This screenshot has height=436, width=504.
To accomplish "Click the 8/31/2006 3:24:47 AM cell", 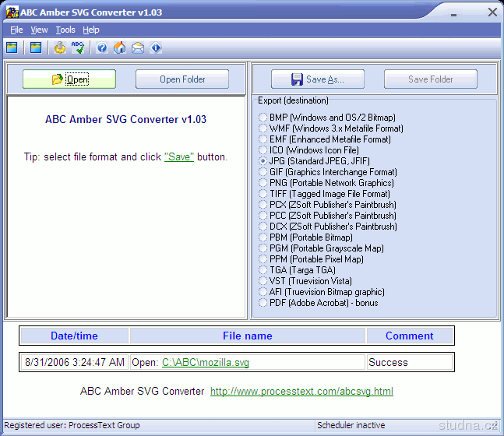I will coord(75,362).
